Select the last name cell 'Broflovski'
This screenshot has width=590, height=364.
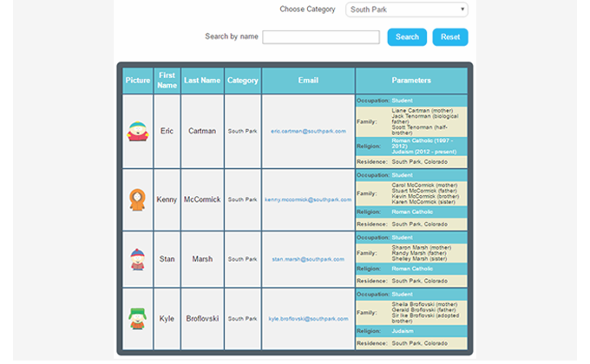click(202, 319)
